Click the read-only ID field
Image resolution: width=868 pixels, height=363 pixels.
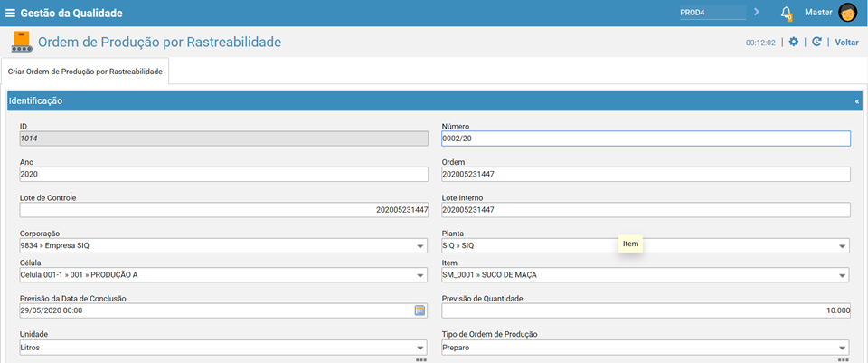223,139
